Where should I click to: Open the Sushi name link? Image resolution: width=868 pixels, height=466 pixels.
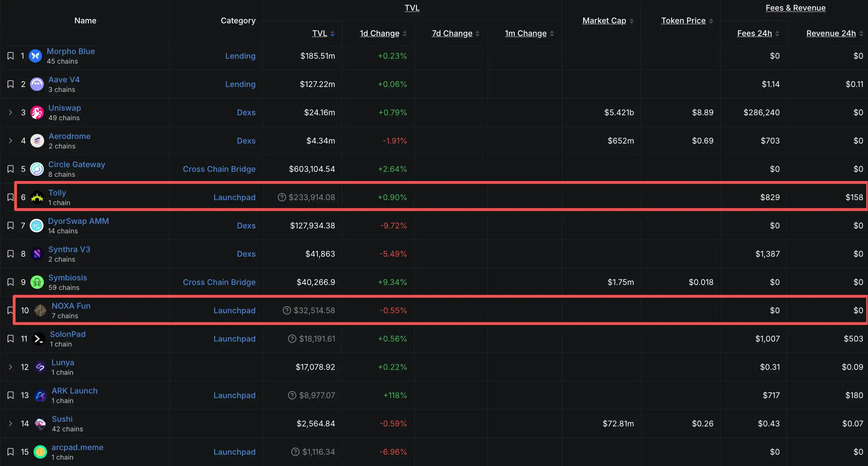62,419
